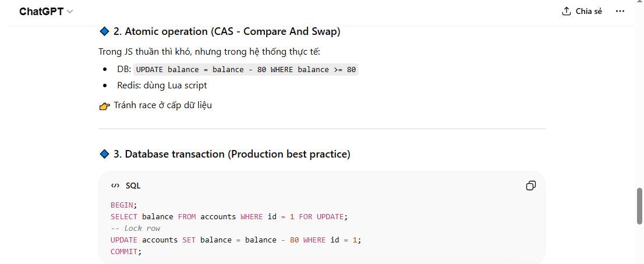The image size is (644, 264).
Task: Click the 'Redis: dùng Lua script' bullet
Action: 162,85
